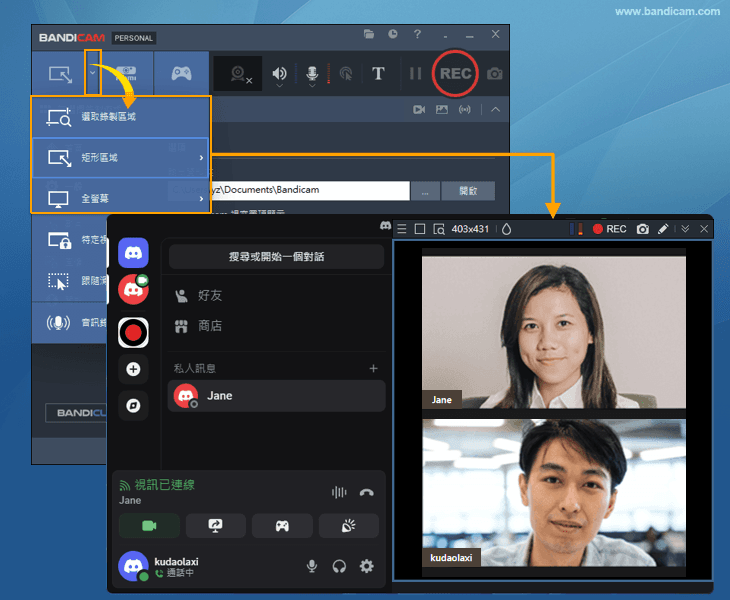Disconnect call with hang-up phone icon
Viewport: 730px width, 600px height.
click(366, 492)
